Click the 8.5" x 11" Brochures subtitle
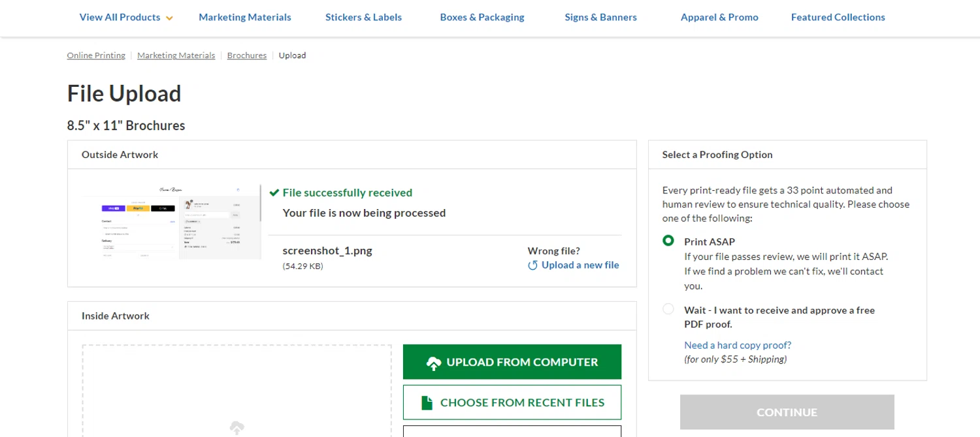Image resolution: width=980 pixels, height=437 pixels. click(126, 125)
